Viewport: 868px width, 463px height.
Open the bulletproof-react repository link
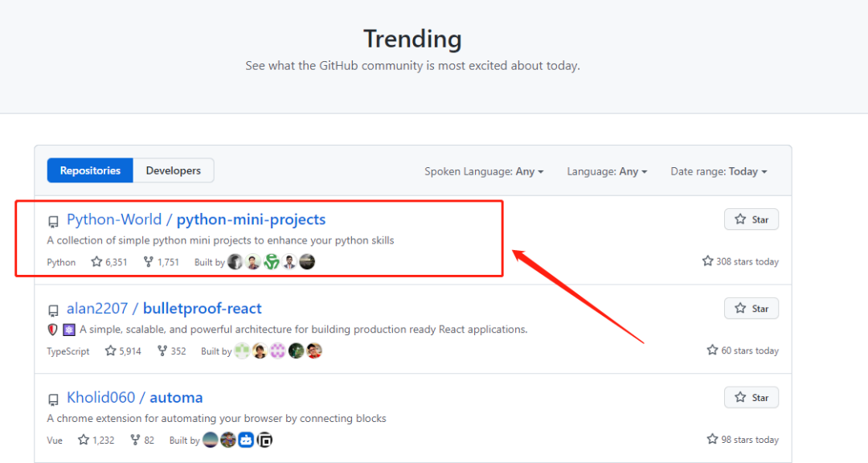(202, 309)
